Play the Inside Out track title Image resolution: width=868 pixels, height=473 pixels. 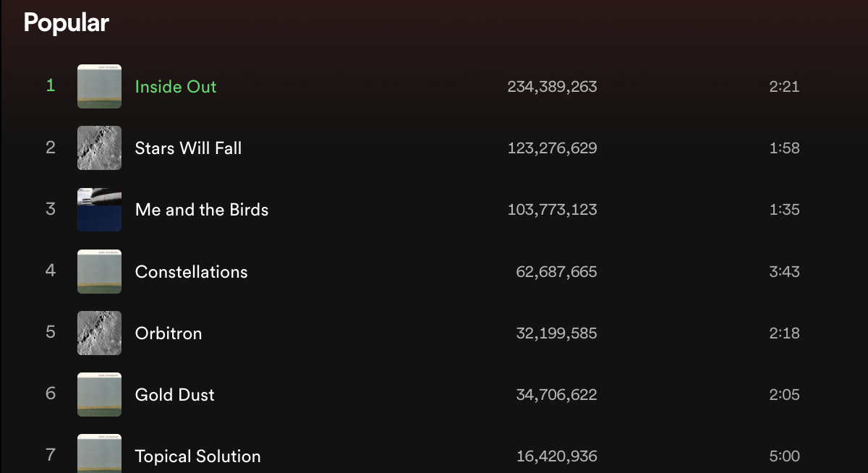(x=176, y=87)
